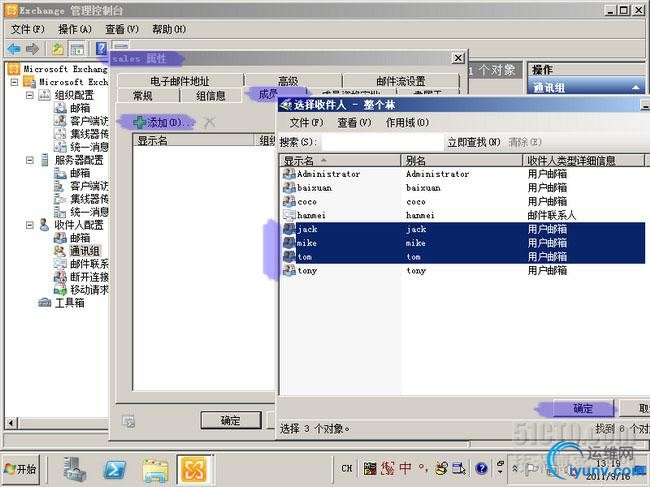This screenshot has height=487, width=650.
Task: Collapse the 收件人配置 tree node
Action: 29,225
